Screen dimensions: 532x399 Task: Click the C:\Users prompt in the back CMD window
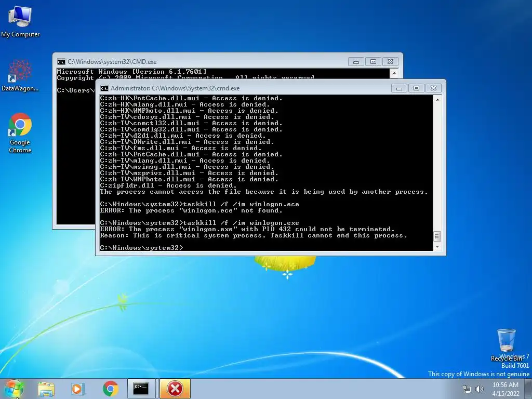click(x=75, y=90)
